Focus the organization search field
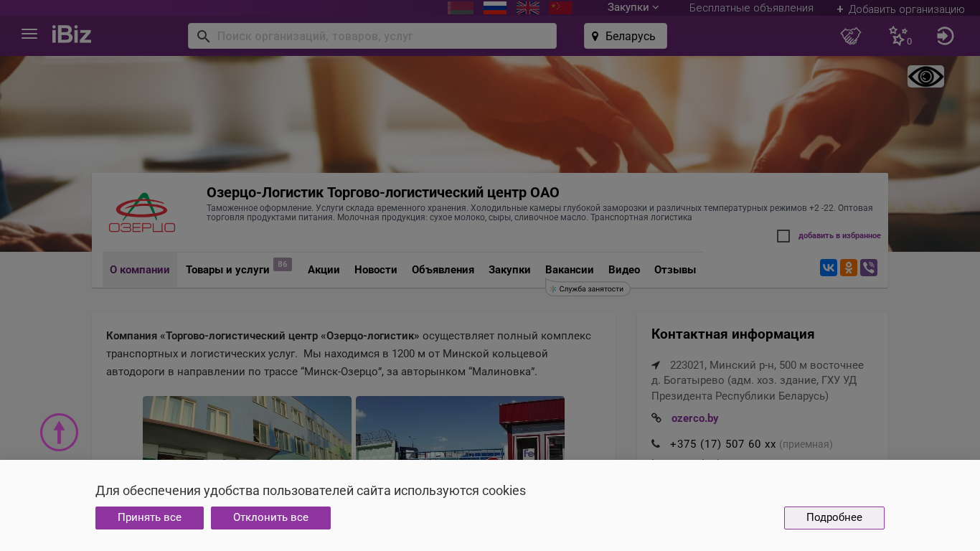980x551 pixels. [372, 36]
